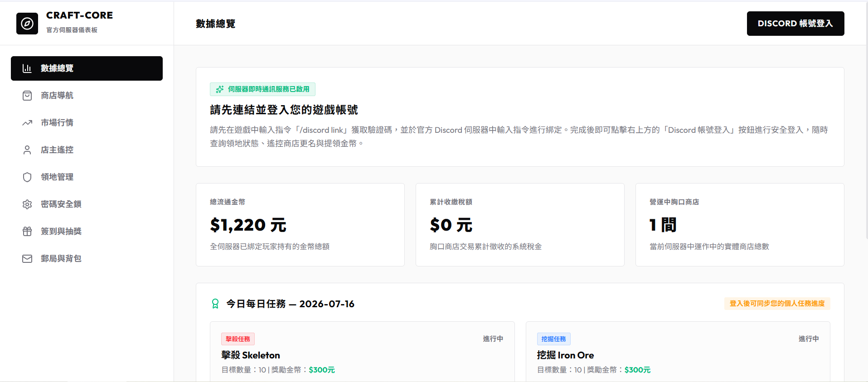Click the $1,220 元 total coins value
This screenshot has width=868, height=382.
click(x=248, y=225)
